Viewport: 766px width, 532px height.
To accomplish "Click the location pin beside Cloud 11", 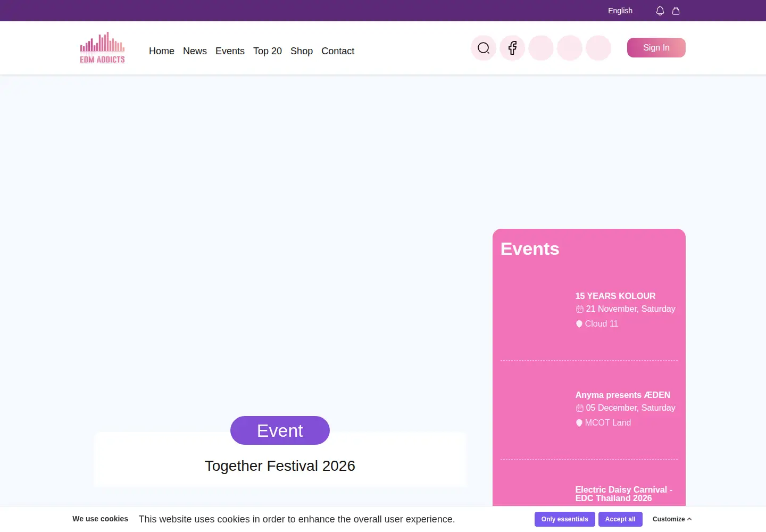I will 579,324.
